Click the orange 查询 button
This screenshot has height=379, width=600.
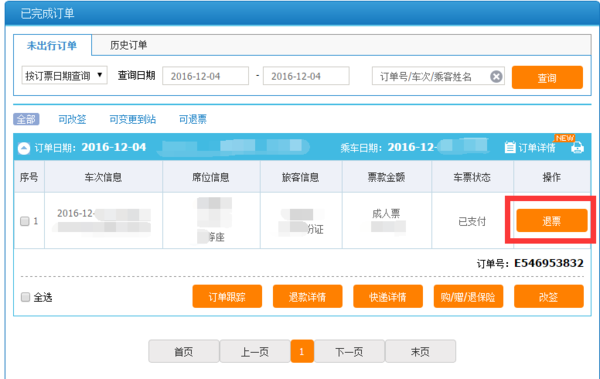coord(547,78)
